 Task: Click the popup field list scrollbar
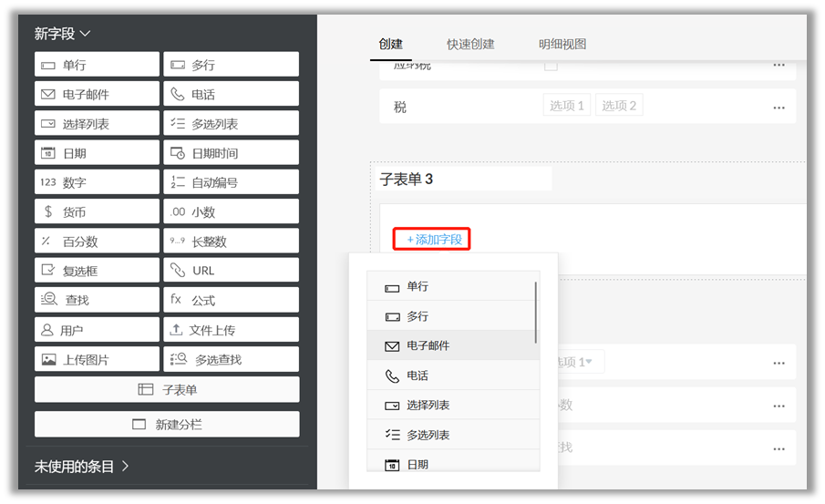click(535, 312)
